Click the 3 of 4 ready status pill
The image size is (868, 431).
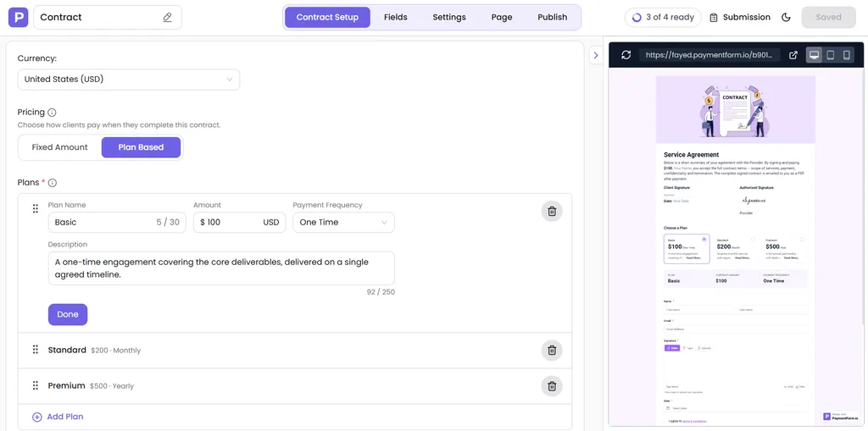663,17
